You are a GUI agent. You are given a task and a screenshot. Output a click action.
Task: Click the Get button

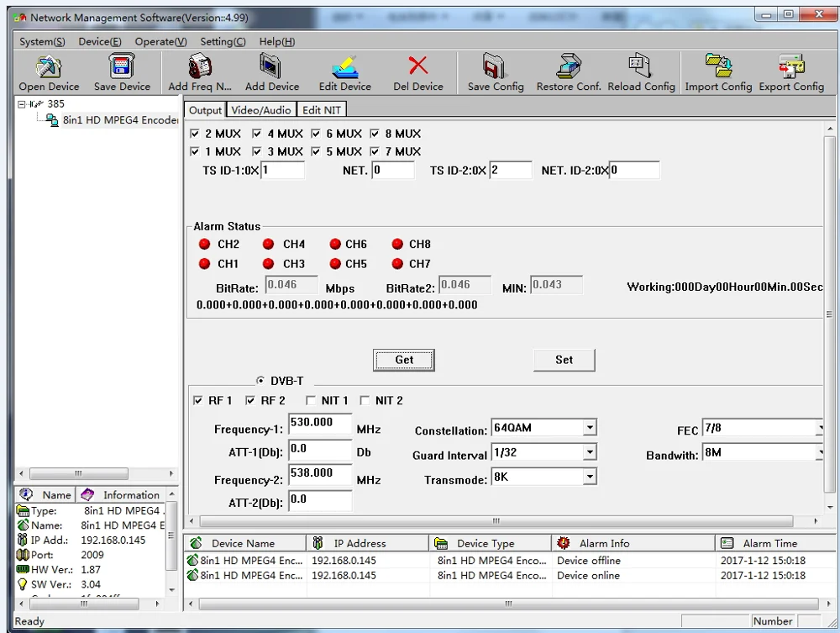(x=404, y=360)
